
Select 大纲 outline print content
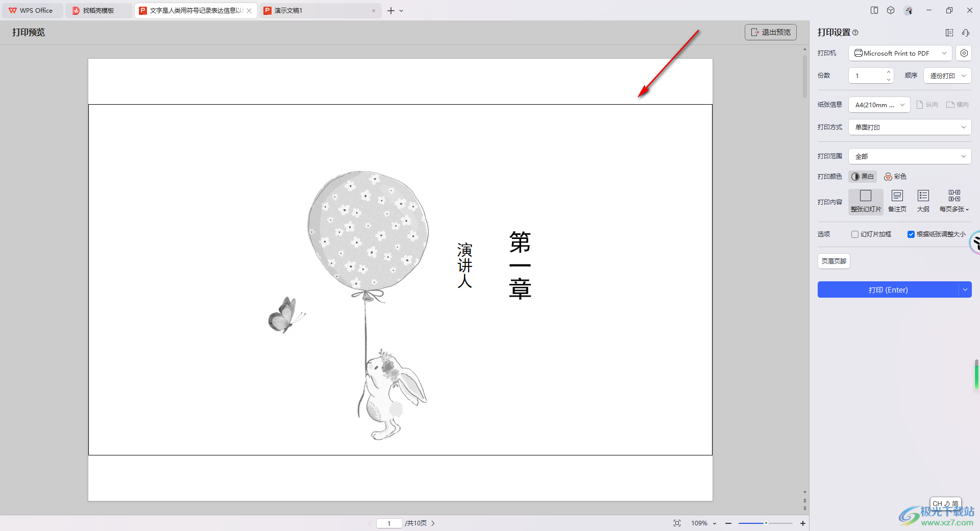tap(923, 202)
